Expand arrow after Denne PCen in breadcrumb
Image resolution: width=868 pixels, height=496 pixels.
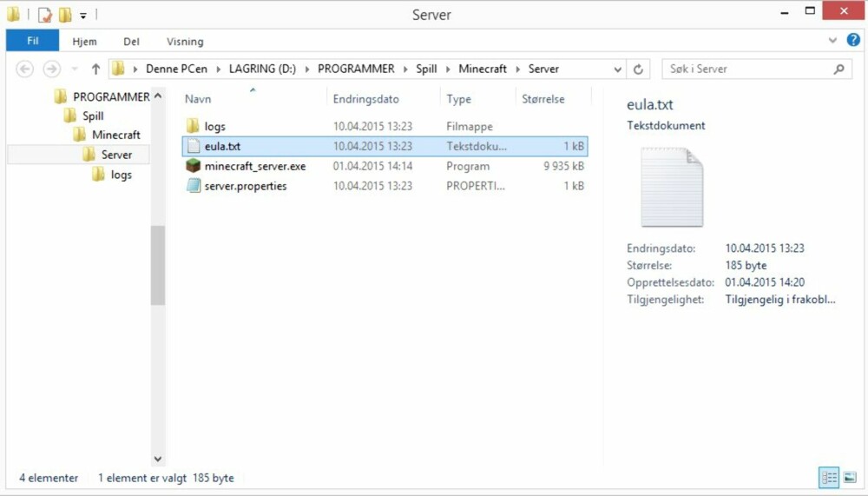click(218, 69)
